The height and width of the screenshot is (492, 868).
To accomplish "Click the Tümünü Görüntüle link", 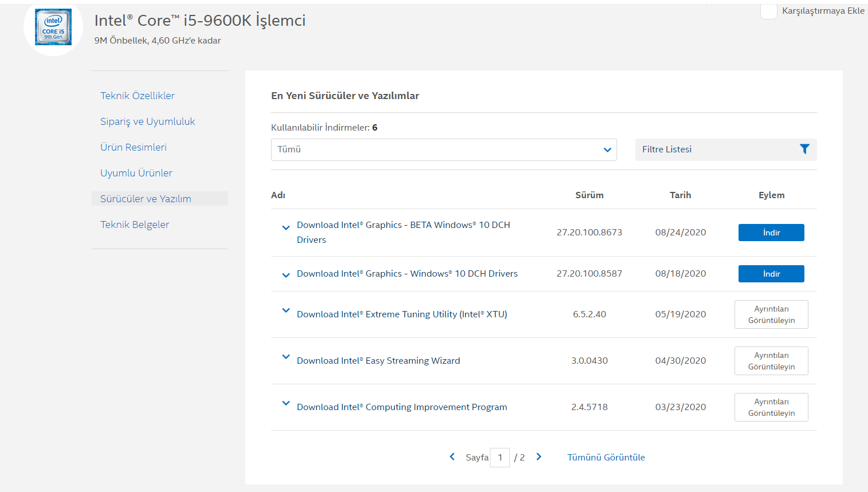I will click(606, 457).
